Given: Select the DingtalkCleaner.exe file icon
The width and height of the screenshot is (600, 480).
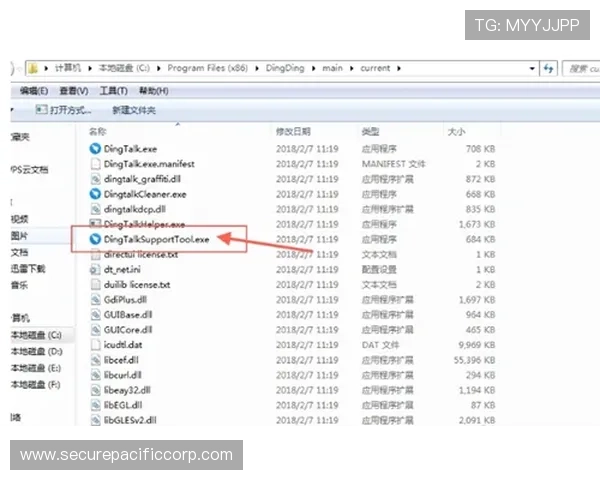Looking at the screenshot, I should [95, 194].
